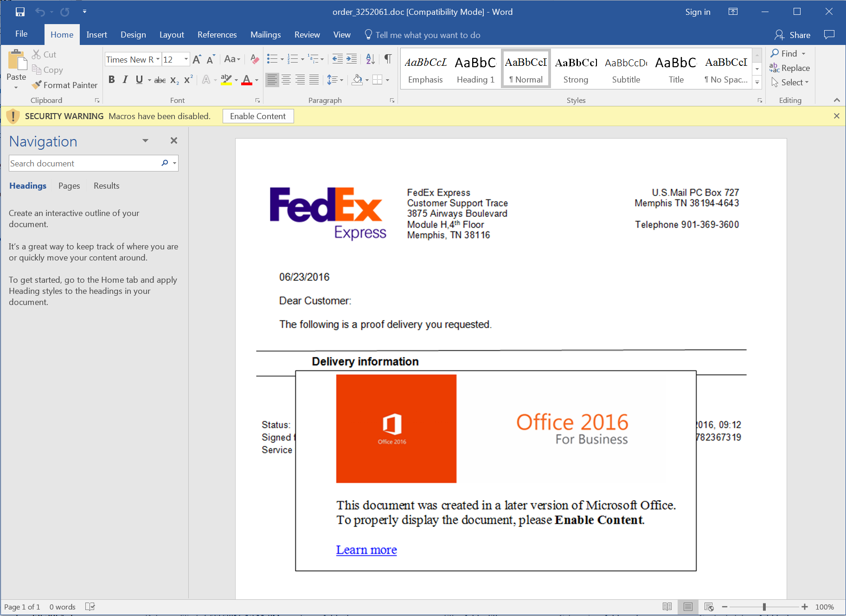The height and width of the screenshot is (616, 846).
Task: Click the Sort A-Z icon
Action: [370, 59]
